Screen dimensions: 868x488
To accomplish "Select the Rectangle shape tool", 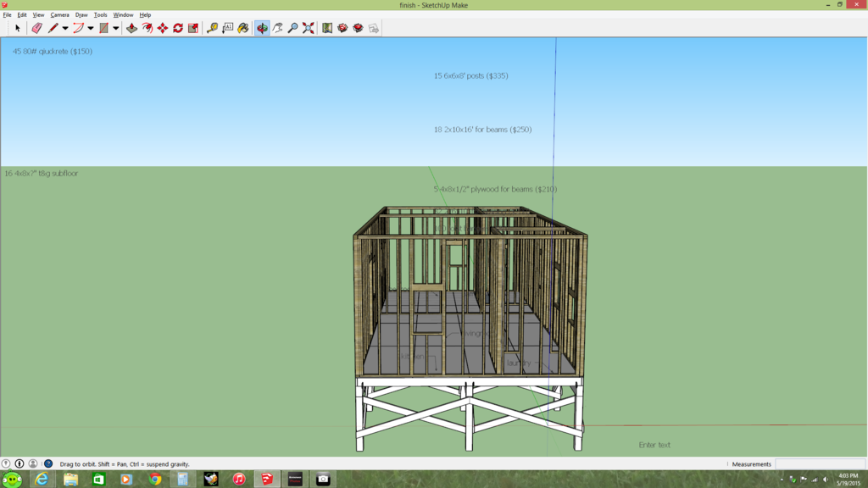I will tap(104, 28).
